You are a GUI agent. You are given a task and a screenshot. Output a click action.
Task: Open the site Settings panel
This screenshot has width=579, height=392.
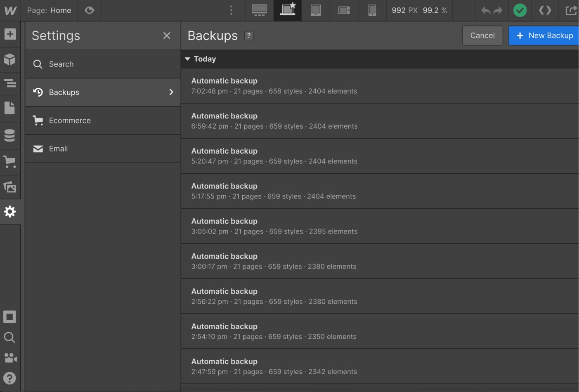10,212
